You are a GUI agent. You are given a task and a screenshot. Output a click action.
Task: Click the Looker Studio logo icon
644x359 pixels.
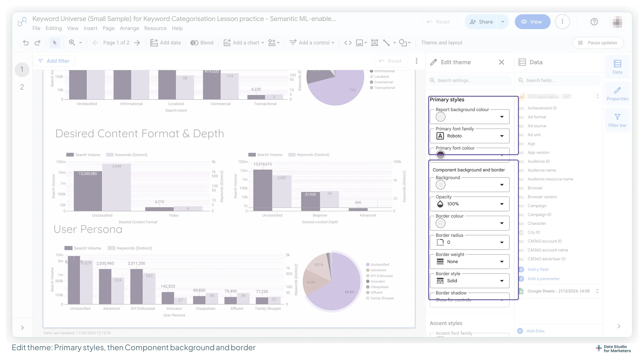click(x=22, y=22)
